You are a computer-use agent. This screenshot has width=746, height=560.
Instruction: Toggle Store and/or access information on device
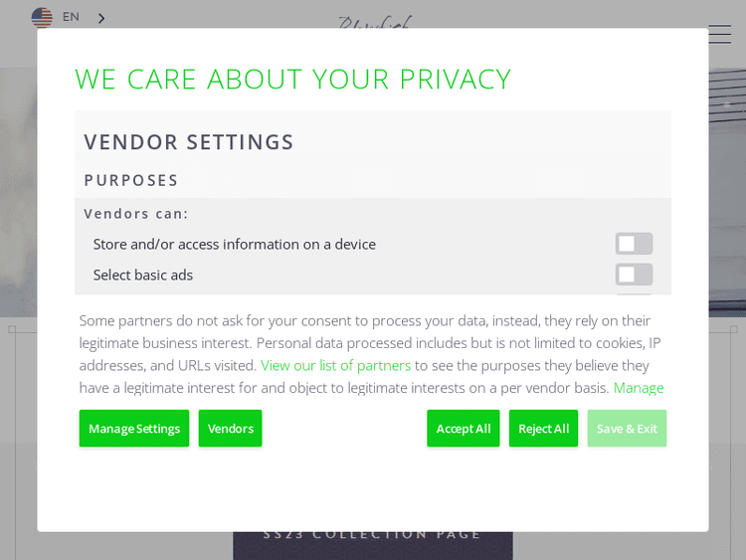pyautogui.click(x=634, y=244)
